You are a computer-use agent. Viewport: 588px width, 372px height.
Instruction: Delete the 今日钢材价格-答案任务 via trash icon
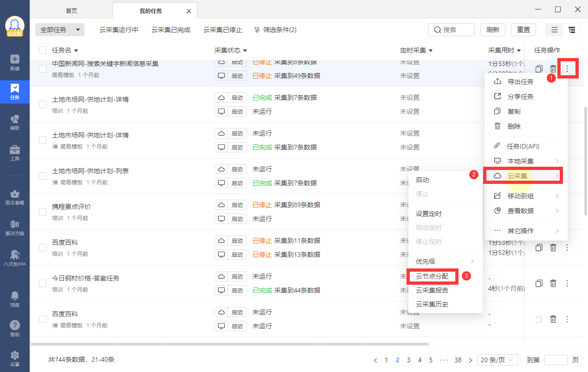pos(553,283)
